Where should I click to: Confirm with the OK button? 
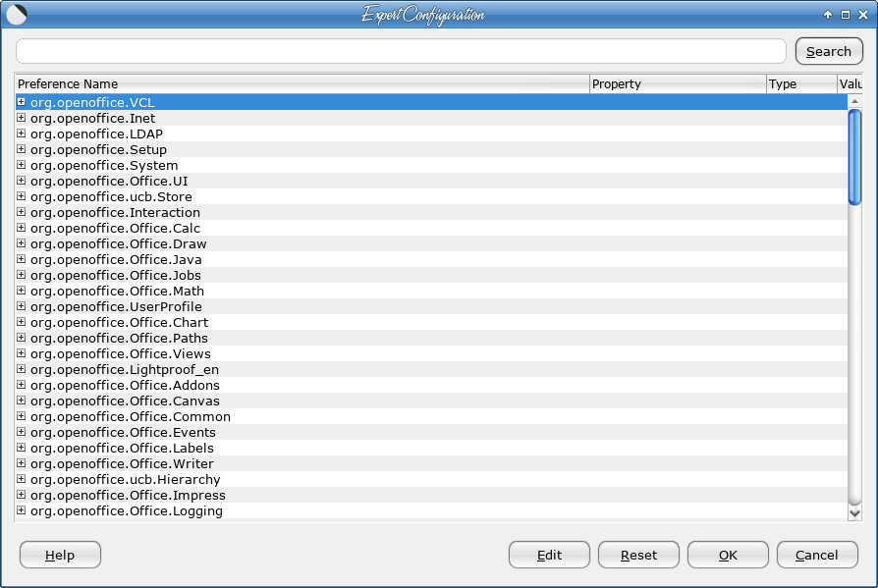728,555
